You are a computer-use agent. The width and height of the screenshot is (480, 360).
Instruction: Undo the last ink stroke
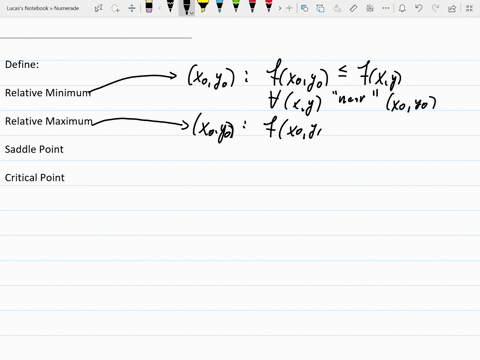419,8
